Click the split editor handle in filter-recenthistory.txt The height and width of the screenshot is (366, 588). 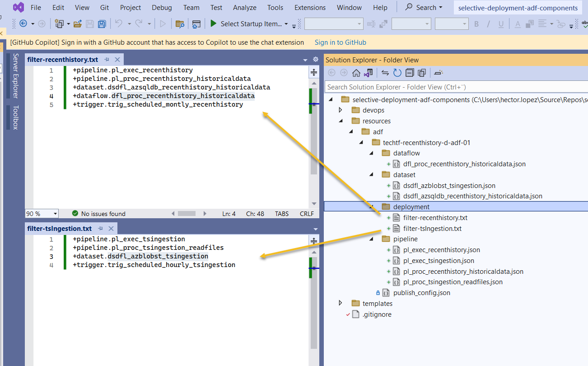(314, 72)
